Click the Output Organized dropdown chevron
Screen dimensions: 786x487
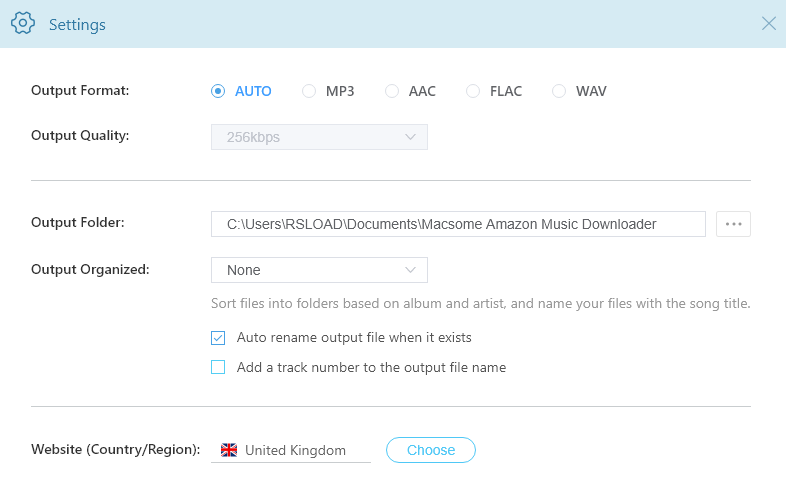410,270
